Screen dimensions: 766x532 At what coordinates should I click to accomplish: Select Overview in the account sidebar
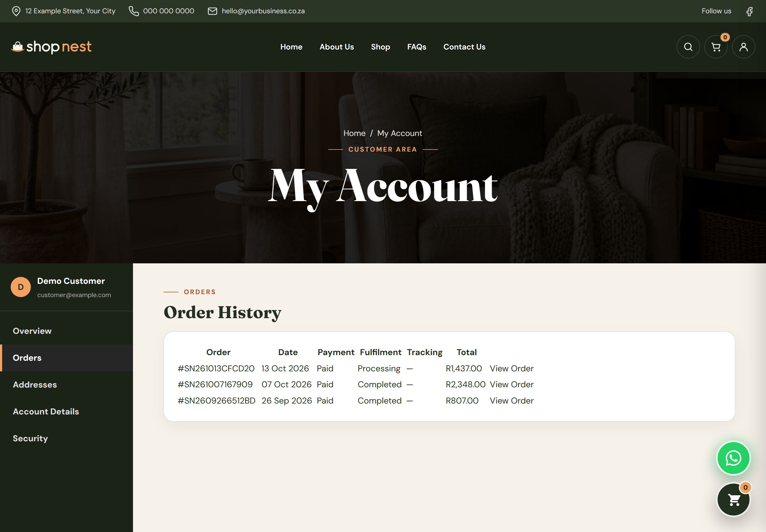(x=66, y=331)
